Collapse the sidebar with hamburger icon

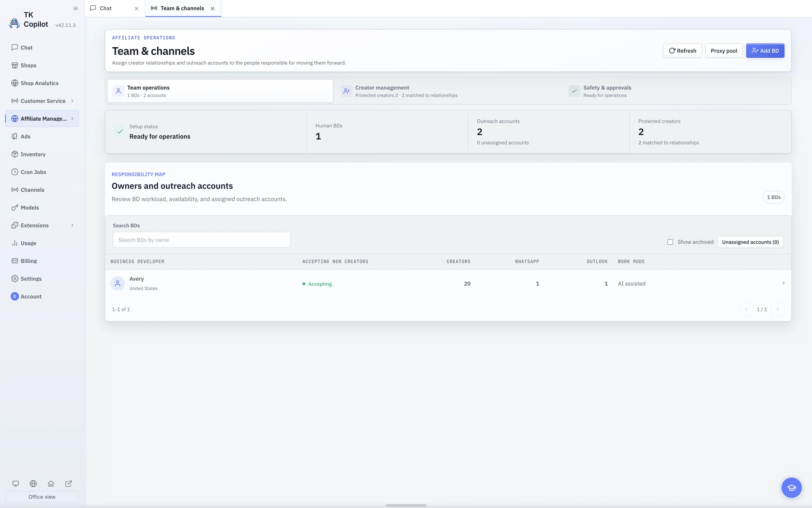[75, 8]
